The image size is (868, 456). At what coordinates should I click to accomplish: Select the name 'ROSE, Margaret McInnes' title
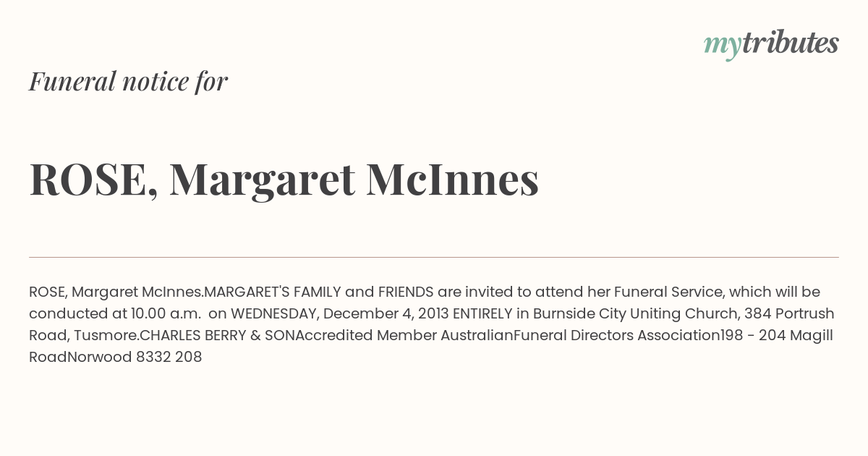click(x=284, y=180)
